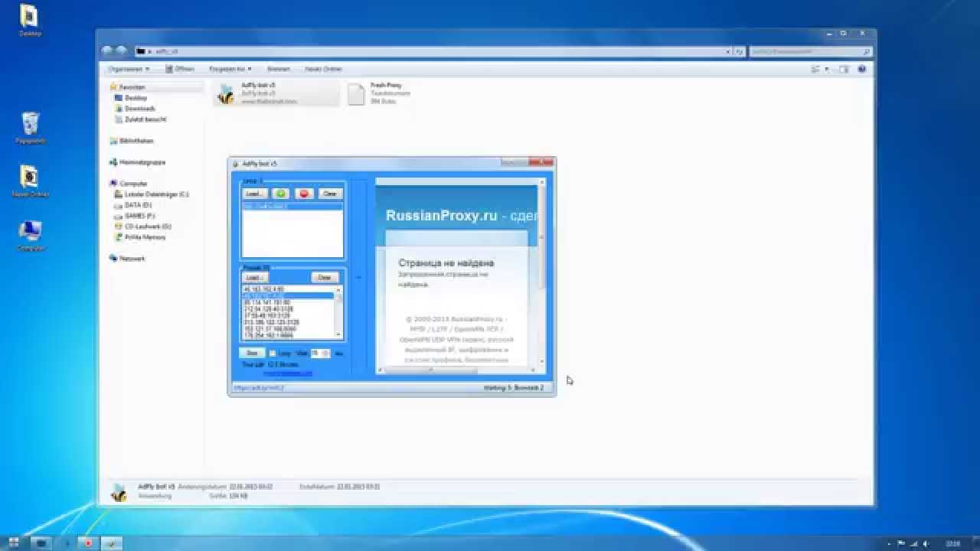Click the embedded browser's vertical scrollbar

tap(542, 272)
